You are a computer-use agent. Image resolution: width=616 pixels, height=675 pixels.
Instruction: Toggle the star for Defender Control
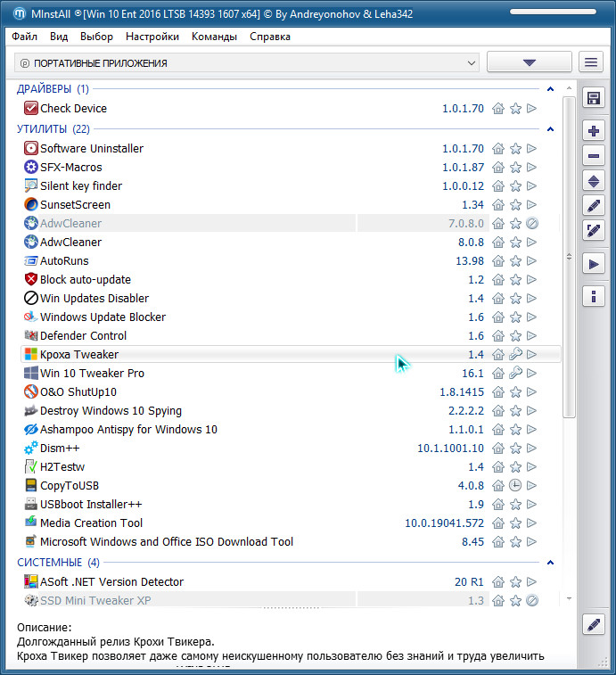515,336
